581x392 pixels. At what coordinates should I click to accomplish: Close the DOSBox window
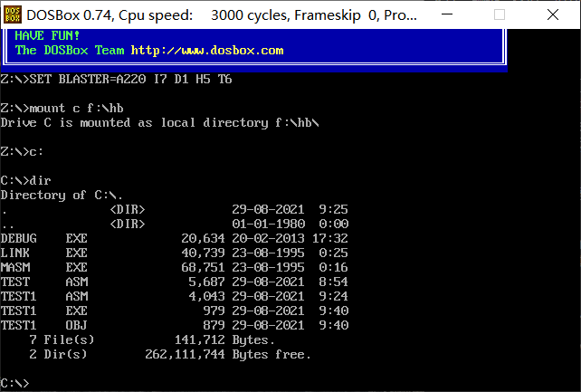click(x=552, y=14)
